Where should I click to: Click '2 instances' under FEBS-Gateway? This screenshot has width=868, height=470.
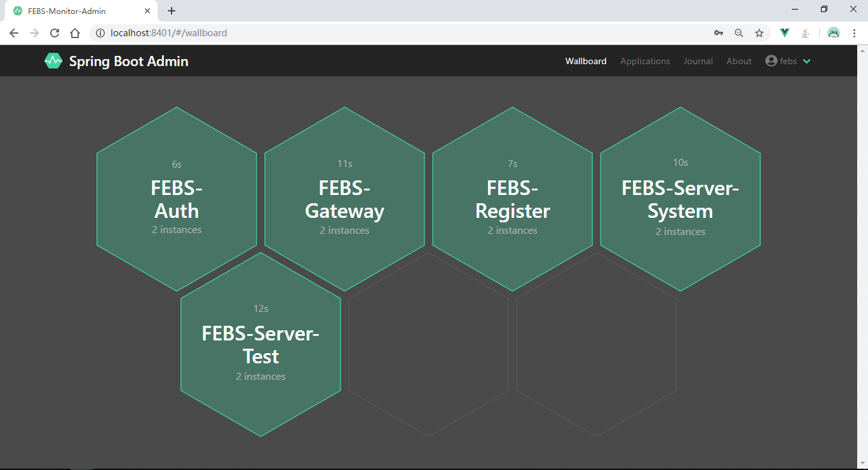tap(344, 231)
